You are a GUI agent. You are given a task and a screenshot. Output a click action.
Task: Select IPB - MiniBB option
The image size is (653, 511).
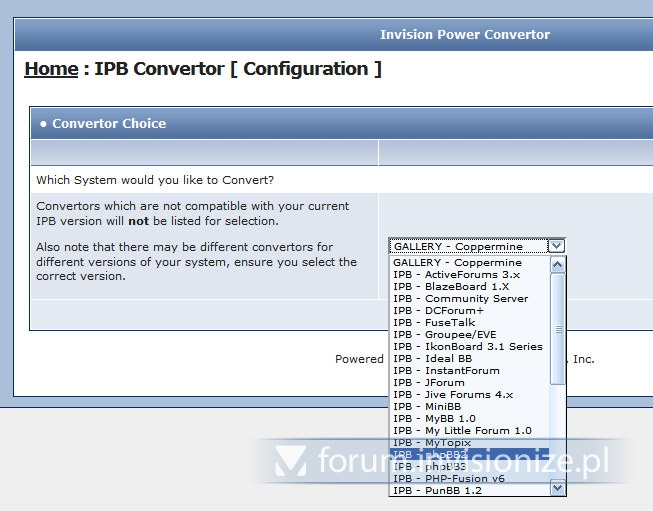coord(430,407)
